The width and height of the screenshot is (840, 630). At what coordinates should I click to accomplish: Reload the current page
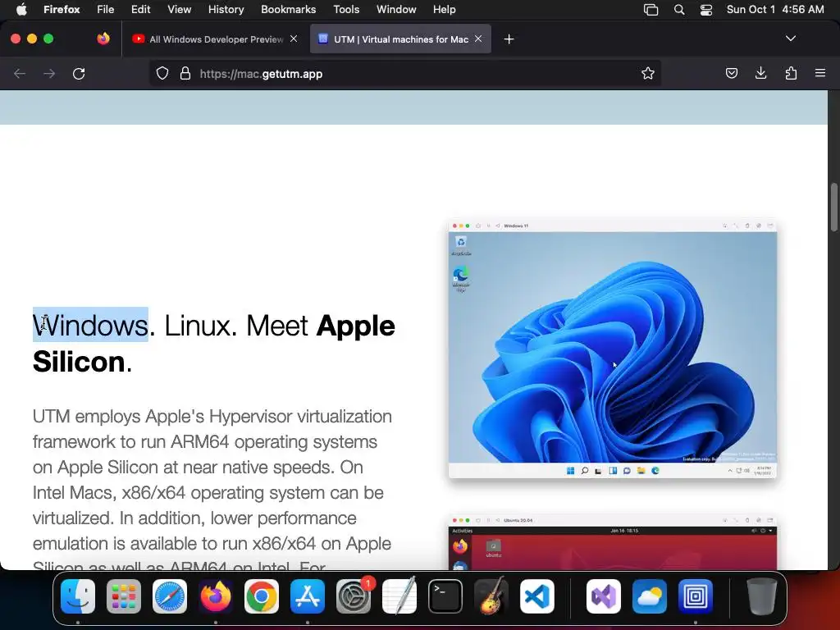pyautogui.click(x=79, y=73)
